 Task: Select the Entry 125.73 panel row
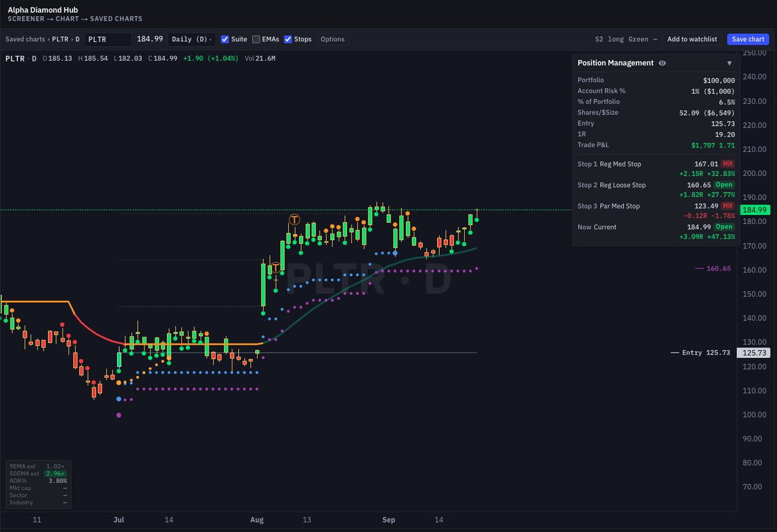[656, 123]
